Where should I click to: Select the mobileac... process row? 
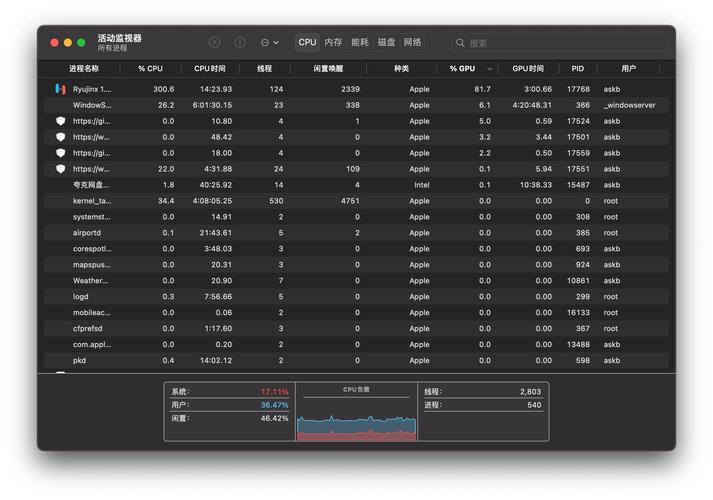pos(356,313)
